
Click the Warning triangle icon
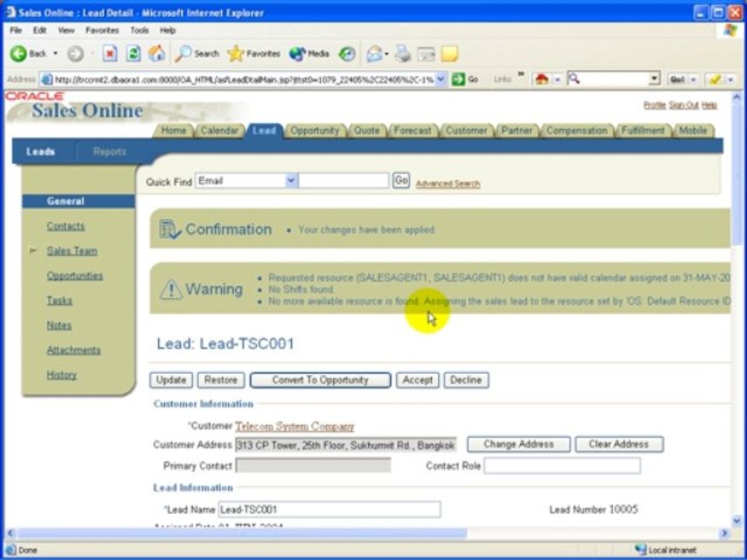(x=170, y=289)
